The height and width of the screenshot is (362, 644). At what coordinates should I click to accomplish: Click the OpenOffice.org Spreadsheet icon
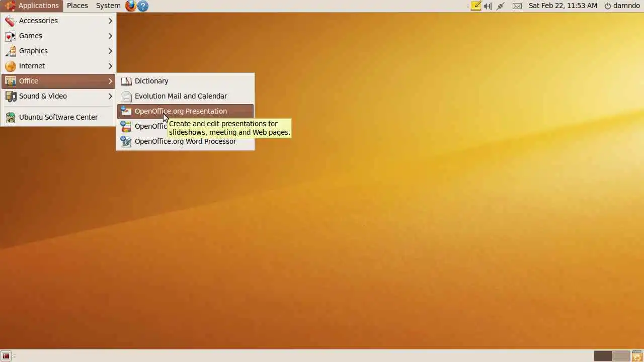(126, 126)
